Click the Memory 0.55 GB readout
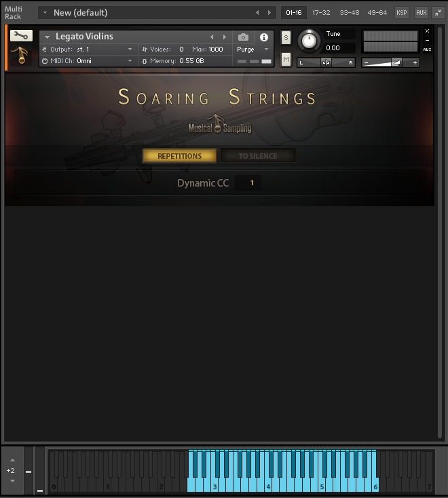 click(x=191, y=61)
